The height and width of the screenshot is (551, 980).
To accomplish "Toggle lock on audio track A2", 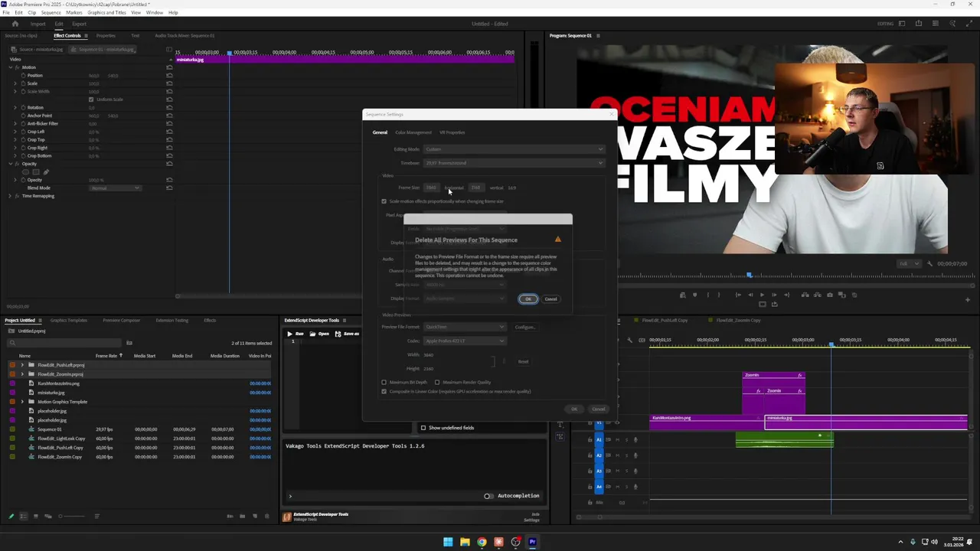I will (x=590, y=455).
